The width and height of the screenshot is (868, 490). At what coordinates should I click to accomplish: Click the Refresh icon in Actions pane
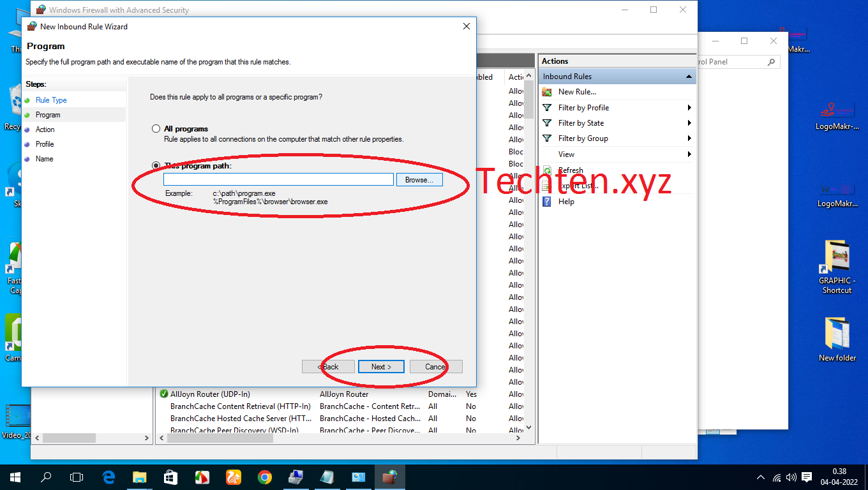547,170
